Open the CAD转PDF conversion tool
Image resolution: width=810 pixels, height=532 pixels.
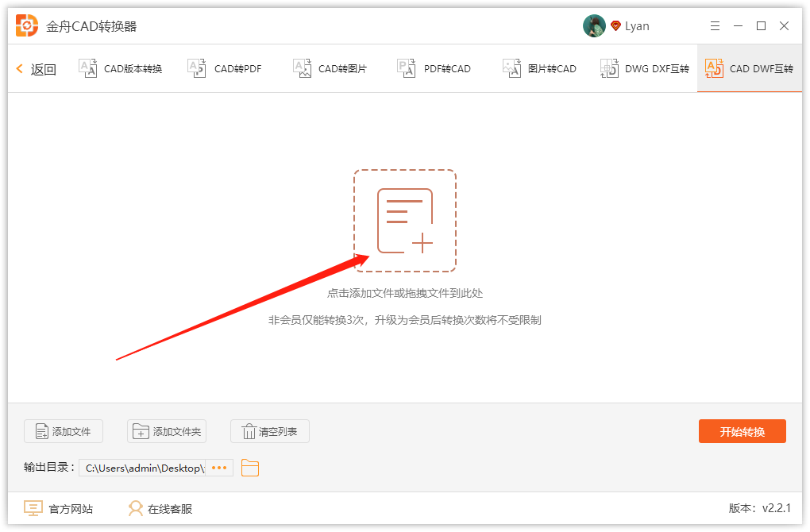(x=195, y=67)
